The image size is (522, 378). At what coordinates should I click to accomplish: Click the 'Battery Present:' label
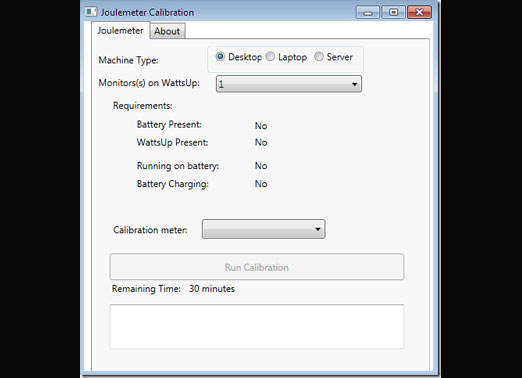click(x=169, y=125)
